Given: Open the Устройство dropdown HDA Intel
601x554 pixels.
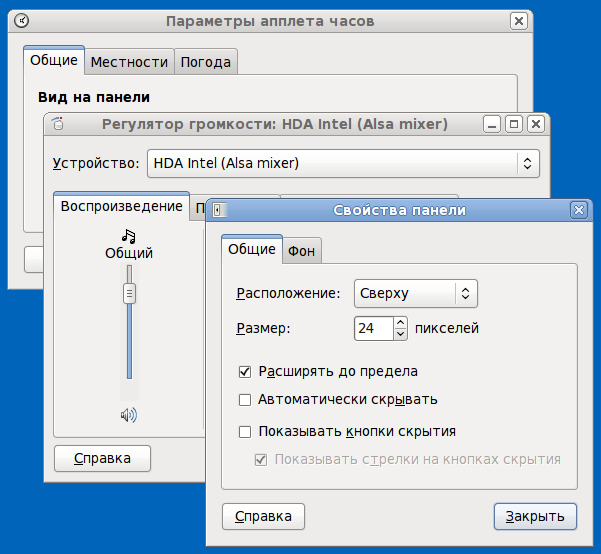Looking at the screenshot, I should point(343,163).
